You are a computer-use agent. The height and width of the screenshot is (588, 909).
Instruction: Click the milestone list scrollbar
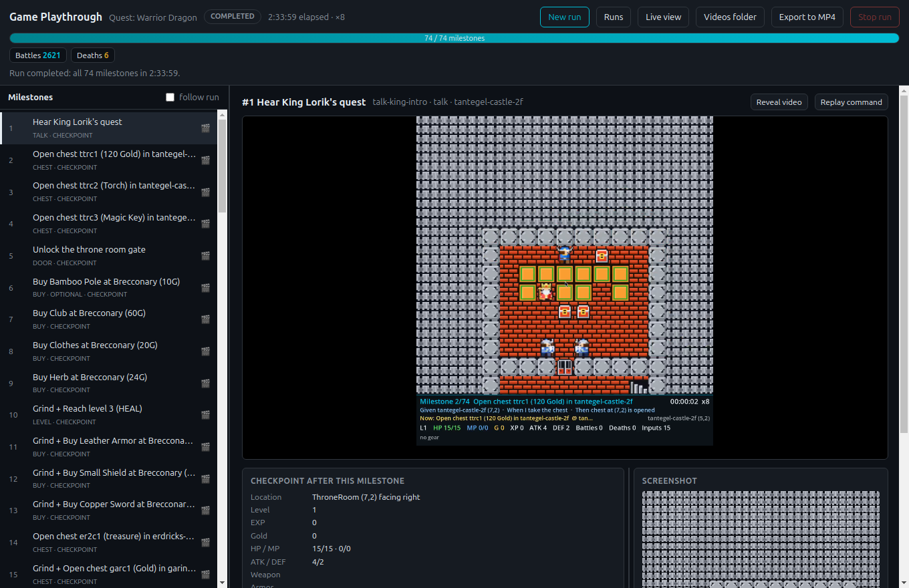click(223, 166)
